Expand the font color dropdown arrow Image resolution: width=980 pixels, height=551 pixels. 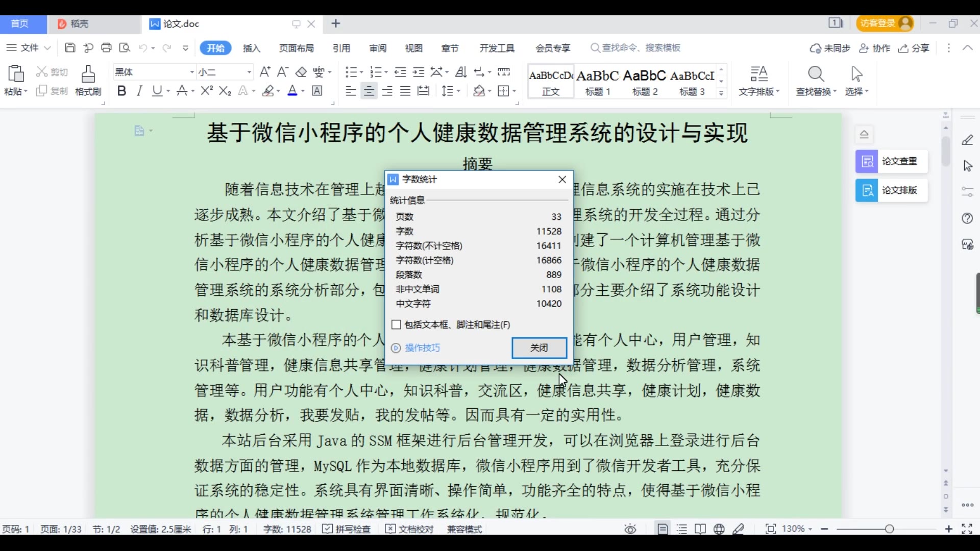[303, 91]
